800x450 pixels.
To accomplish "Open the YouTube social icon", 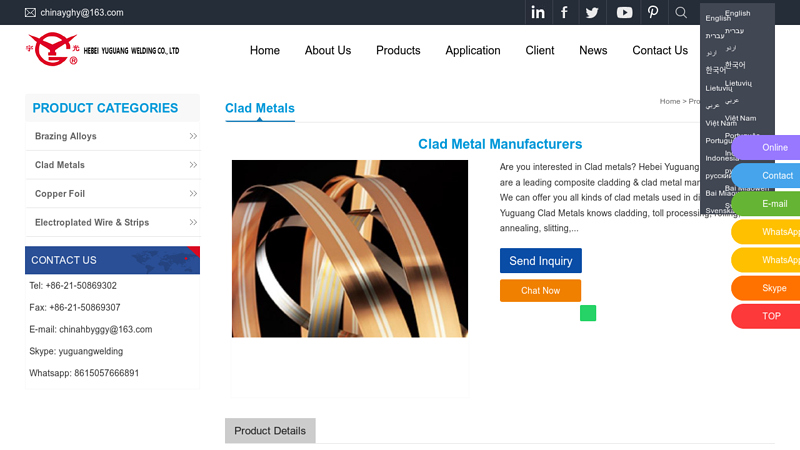I will tap(624, 12).
